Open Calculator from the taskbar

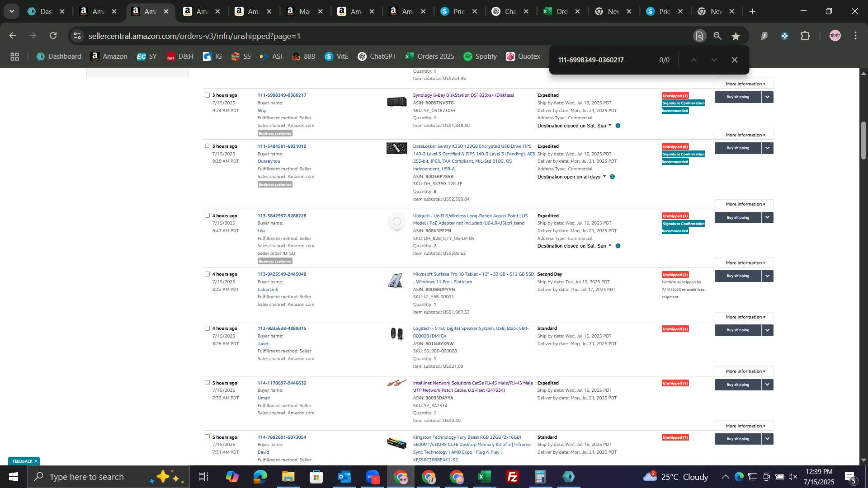[540, 477]
